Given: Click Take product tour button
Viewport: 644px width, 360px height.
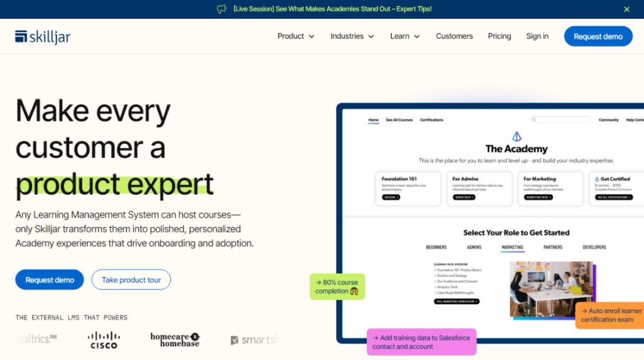Looking at the screenshot, I should pyautogui.click(x=131, y=279).
